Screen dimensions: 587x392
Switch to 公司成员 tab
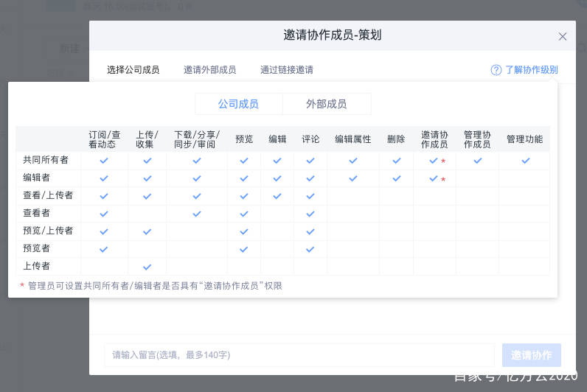[x=238, y=104]
